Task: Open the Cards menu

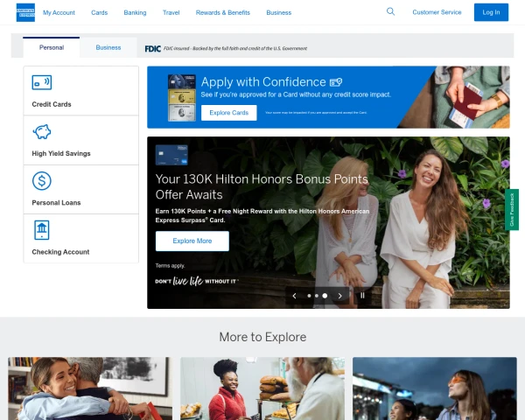Action: click(x=100, y=13)
